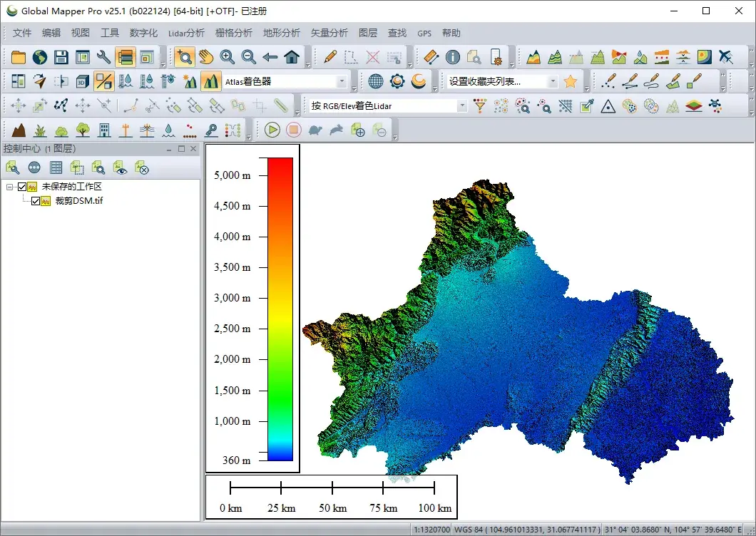Select the Zoom tool magnifier with rectangle

point(184,57)
